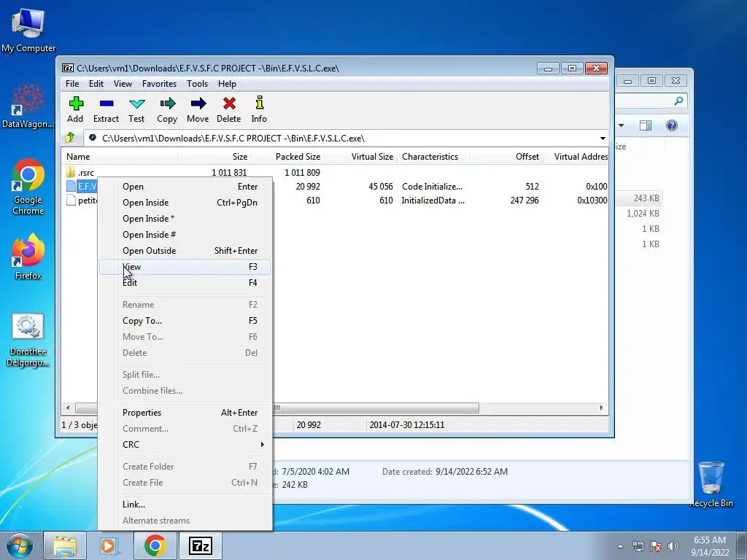Click the volume speaker tray icon
The height and width of the screenshot is (560, 747).
click(x=673, y=546)
